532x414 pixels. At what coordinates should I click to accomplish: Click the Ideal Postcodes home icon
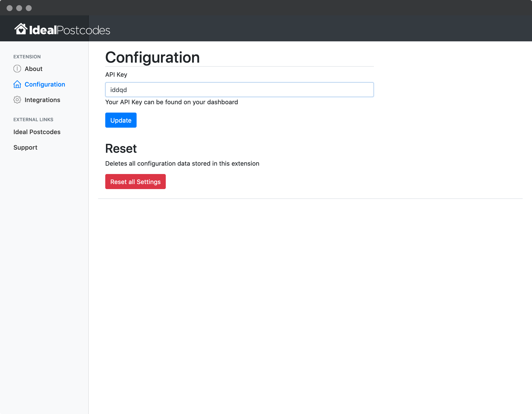[x=20, y=29]
